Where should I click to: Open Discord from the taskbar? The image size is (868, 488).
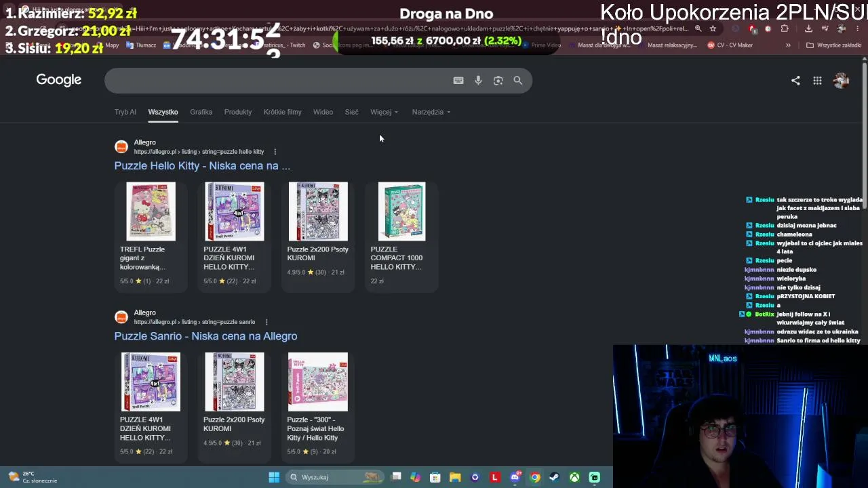tap(515, 477)
